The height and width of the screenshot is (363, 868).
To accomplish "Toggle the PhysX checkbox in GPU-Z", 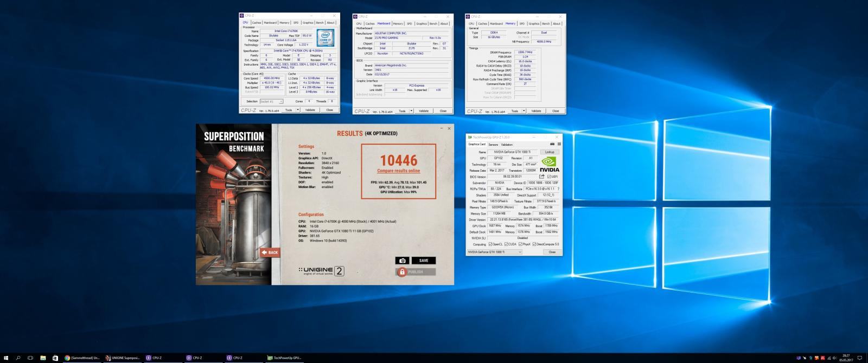I will (x=520, y=244).
